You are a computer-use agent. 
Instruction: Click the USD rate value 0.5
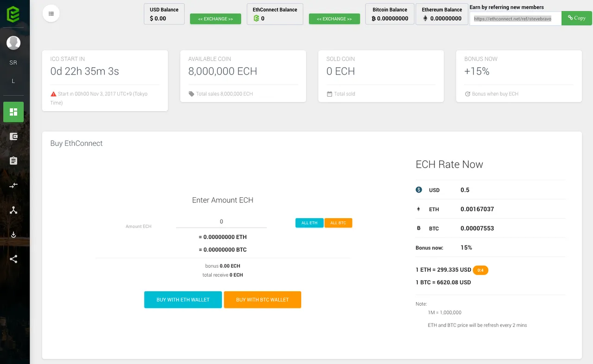point(465,190)
